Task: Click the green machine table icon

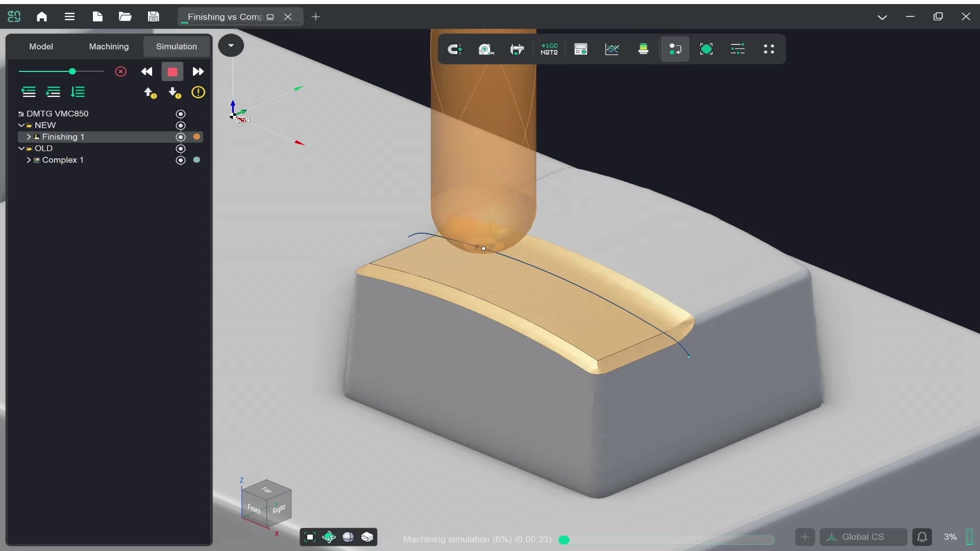Action: [643, 49]
